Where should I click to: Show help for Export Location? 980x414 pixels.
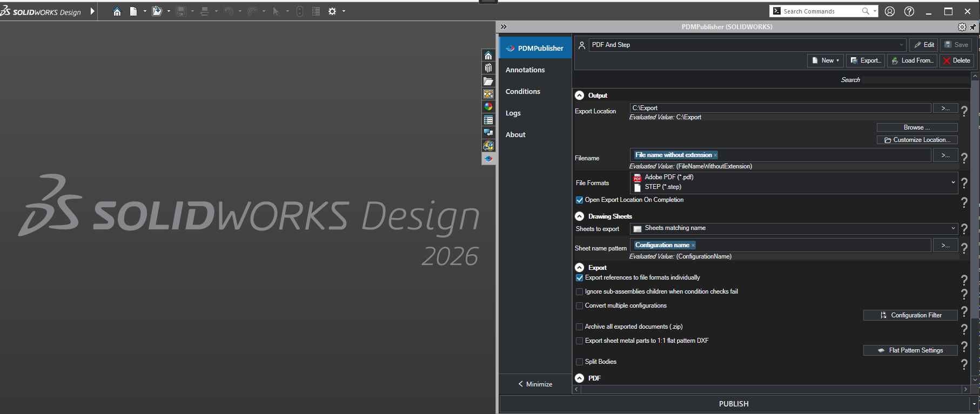point(964,111)
